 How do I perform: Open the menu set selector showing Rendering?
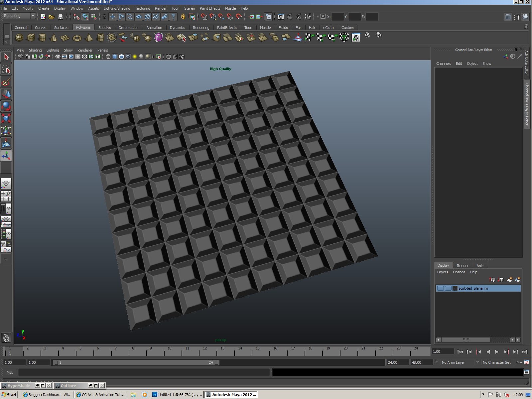(x=18, y=15)
